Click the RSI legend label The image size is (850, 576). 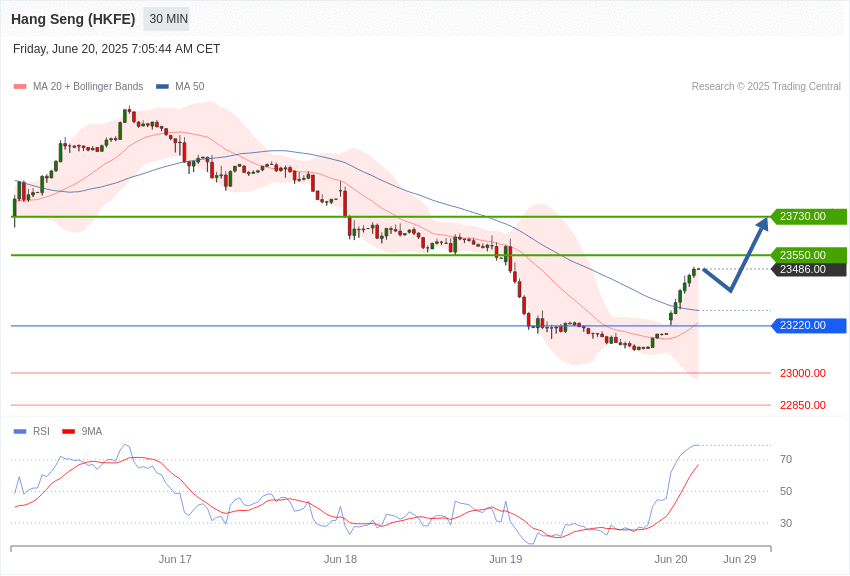(x=41, y=431)
